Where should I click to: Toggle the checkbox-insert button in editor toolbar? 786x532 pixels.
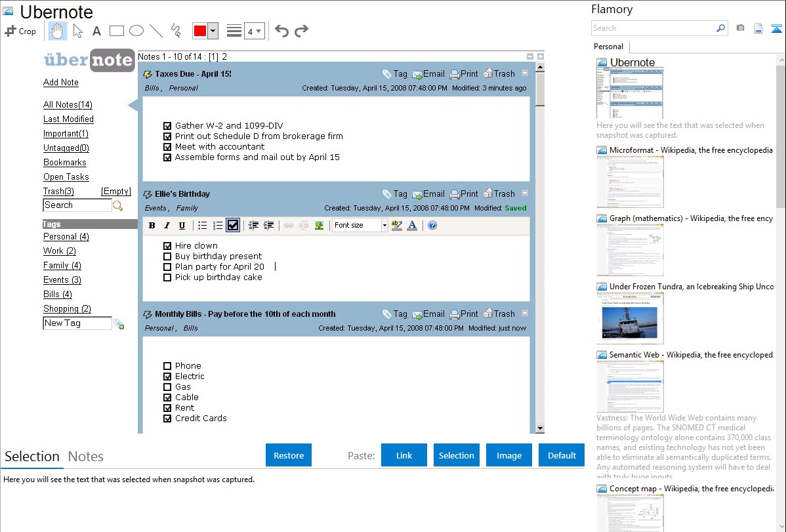(x=233, y=225)
